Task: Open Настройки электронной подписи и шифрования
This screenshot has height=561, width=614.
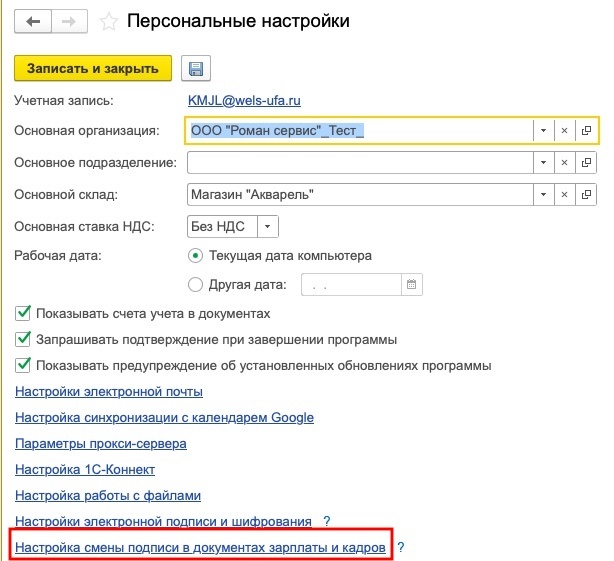Action: click(163, 521)
